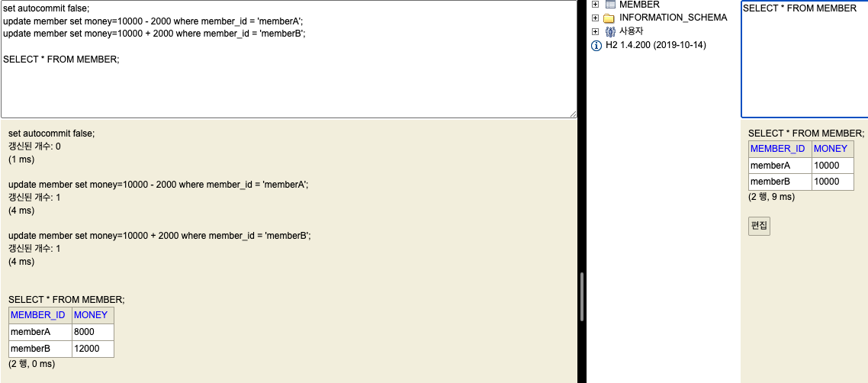Viewport: 868px width, 383px height.
Task: Expand the INFORMATION_SCHEMA node
Action: coord(596,18)
